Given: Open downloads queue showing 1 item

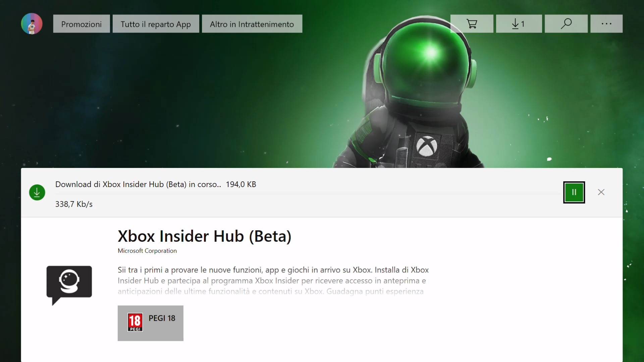Looking at the screenshot, I should (x=519, y=24).
